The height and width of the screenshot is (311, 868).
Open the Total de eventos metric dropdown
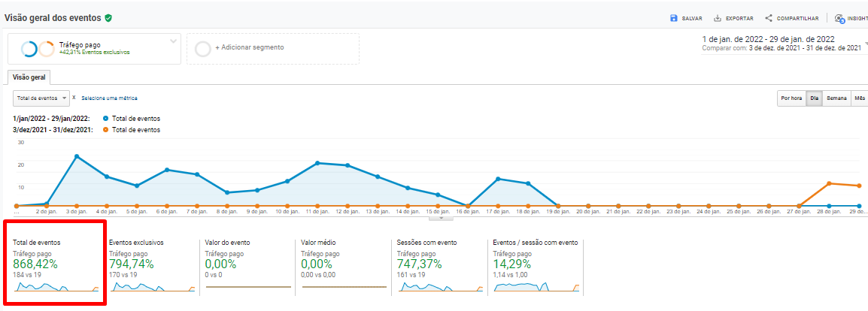point(41,98)
